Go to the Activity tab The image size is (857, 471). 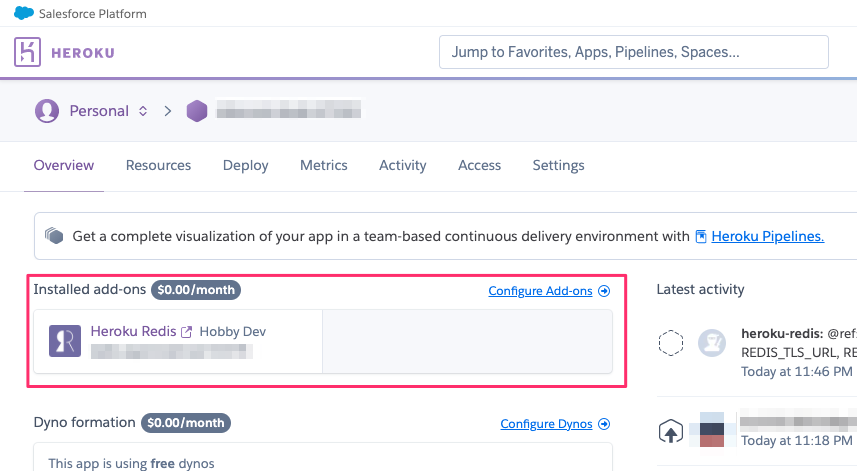point(403,165)
